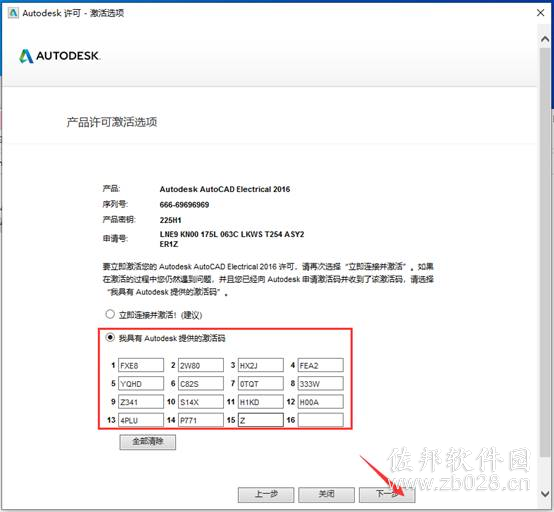The height and width of the screenshot is (512, 554).
Task: Click the 全部清除 clear all button
Action: pos(148,442)
